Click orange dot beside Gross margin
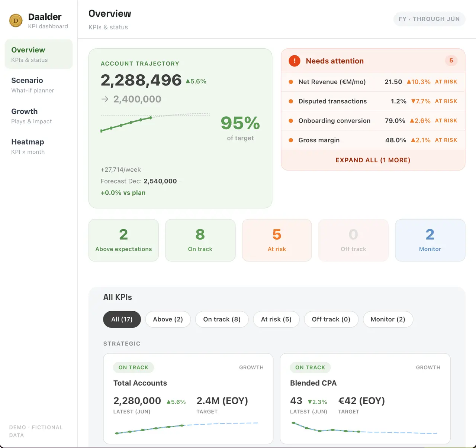Viewport: 476px width, 448px height. click(291, 140)
